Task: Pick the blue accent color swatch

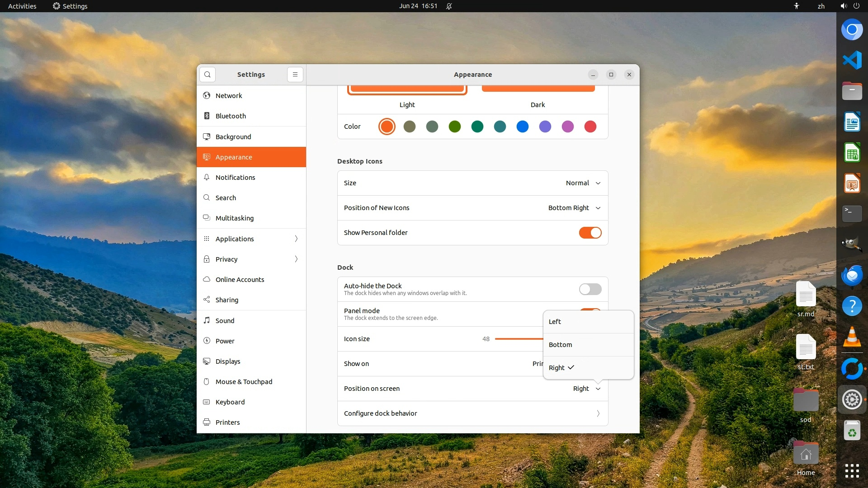Action: pyautogui.click(x=522, y=127)
